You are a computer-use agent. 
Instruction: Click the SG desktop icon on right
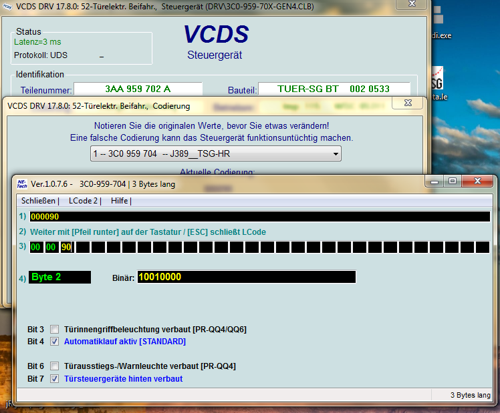[x=437, y=78]
